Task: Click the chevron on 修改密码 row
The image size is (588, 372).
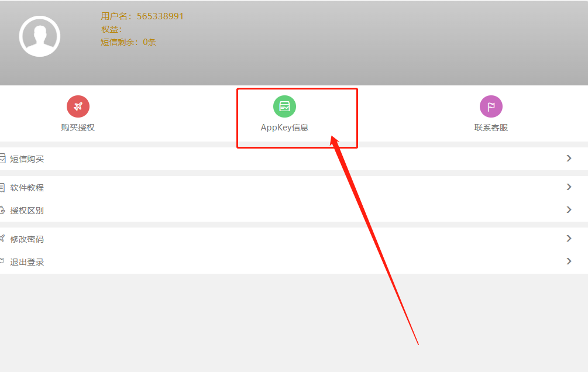Action: point(569,239)
